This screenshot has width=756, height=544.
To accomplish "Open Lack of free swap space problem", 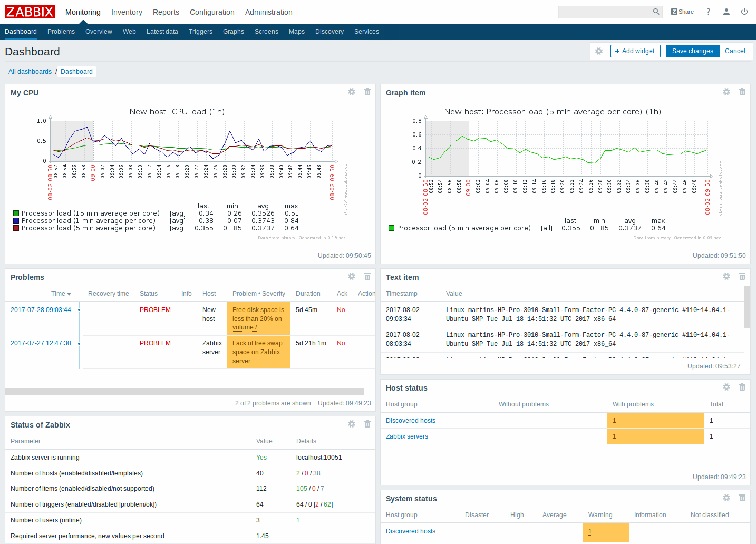I will click(x=257, y=352).
